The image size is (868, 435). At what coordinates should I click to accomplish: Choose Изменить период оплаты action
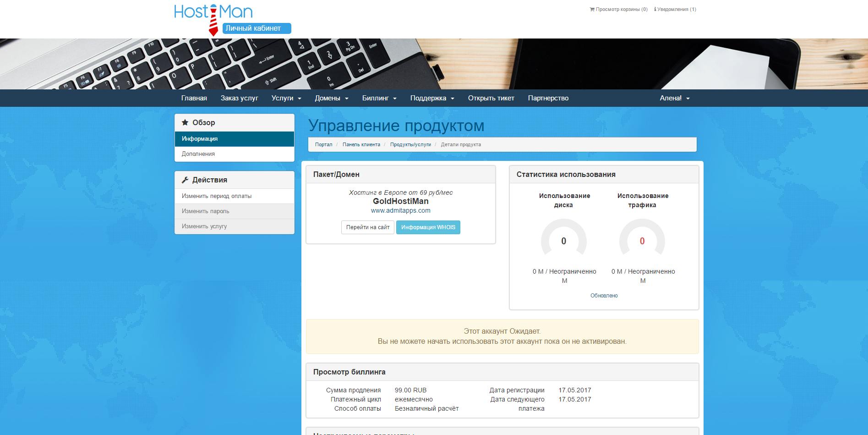[235, 196]
